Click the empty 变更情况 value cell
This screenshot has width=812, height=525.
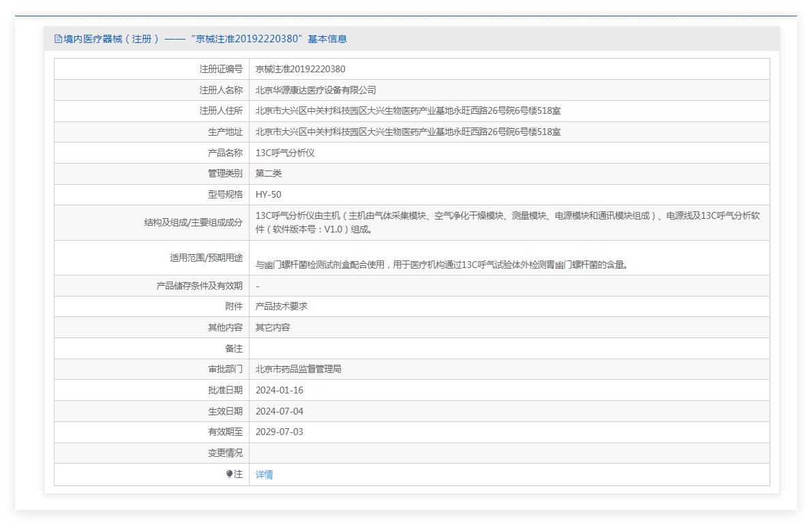pyautogui.click(x=509, y=453)
